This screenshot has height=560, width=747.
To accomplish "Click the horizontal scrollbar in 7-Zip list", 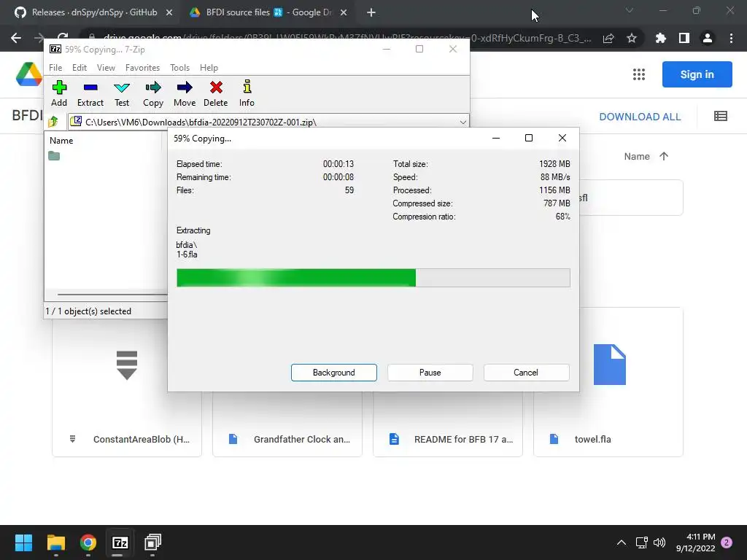I will point(112,295).
